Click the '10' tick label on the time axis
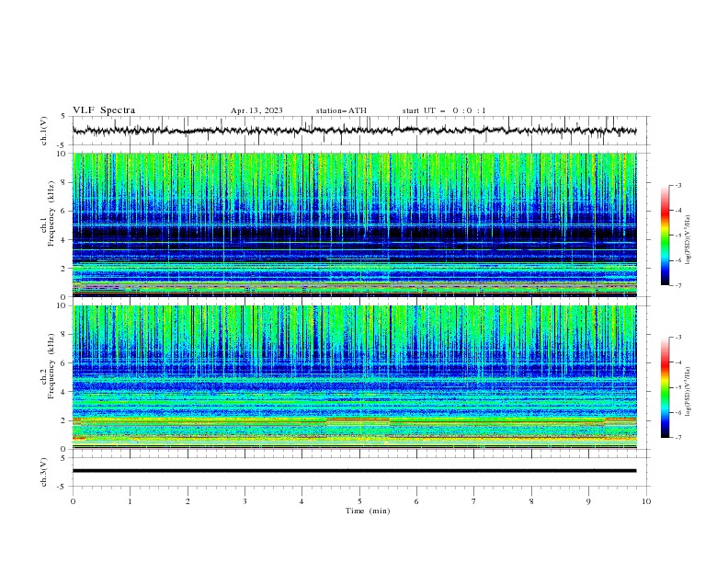Screen dimensions: 728x563 pos(646,501)
